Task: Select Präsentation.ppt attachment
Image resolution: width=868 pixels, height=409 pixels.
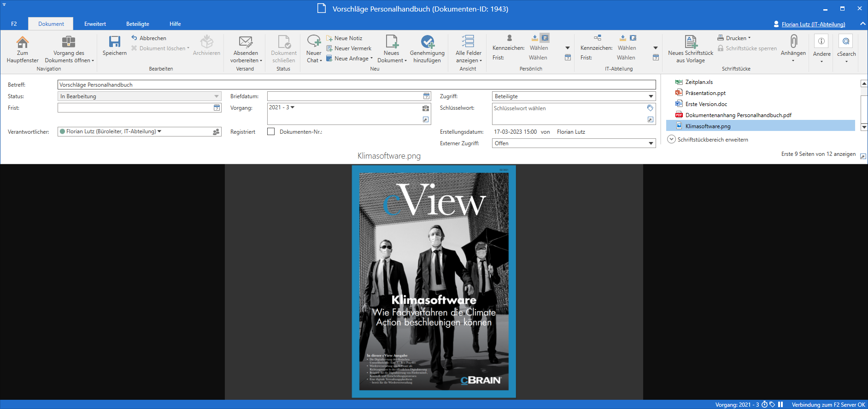Action: pyautogui.click(x=705, y=93)
